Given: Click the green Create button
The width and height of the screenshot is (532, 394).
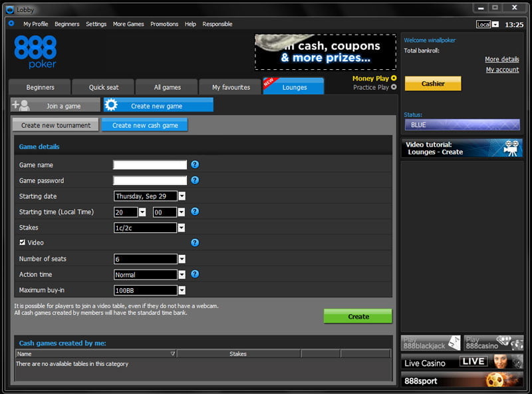Looking at the screenshot, I should pyautogui.click(x=358, y=316).
